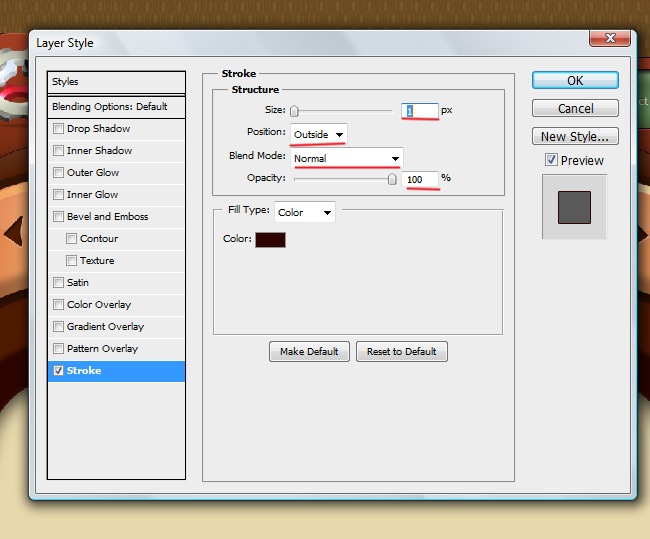The width and height of the screenshot is (650, 539).
Task: Enable the Outer Glow effect checkbox
Action: [x=58, y=173]
